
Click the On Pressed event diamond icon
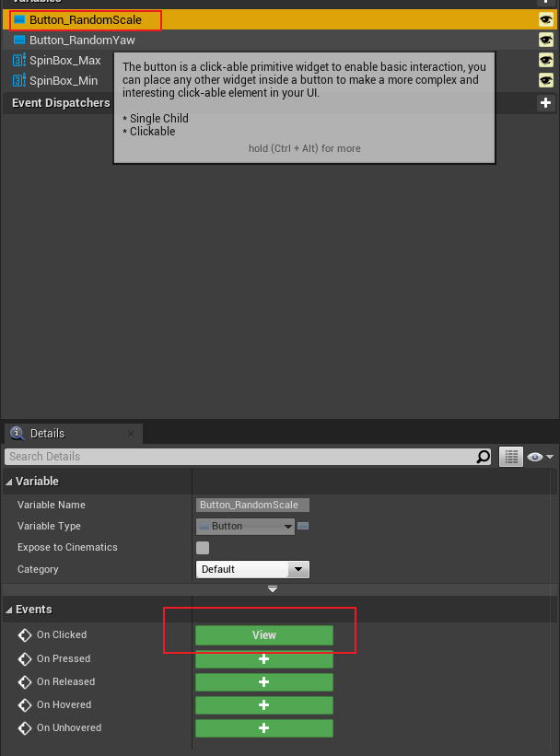(x=25, y=658)
